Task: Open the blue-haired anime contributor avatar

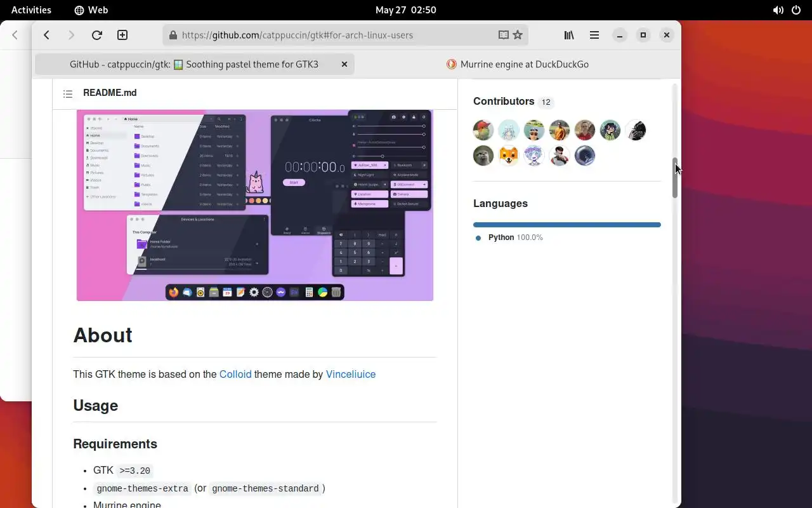Action: click(534, 156)
